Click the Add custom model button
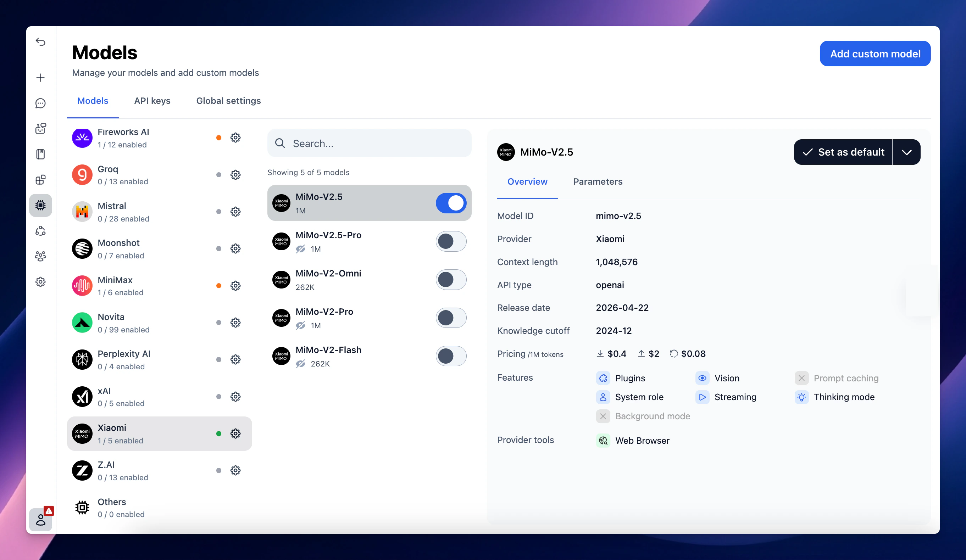This screenshot has height=560, width=966. coord(875,54)
